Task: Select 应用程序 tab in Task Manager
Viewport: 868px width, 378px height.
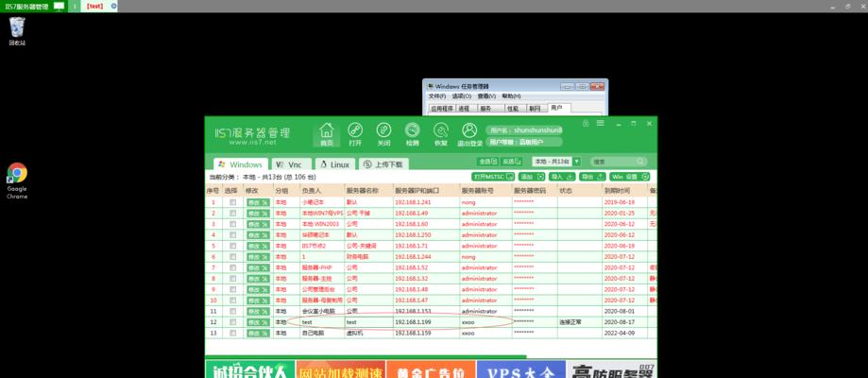Action: point(442,109)
